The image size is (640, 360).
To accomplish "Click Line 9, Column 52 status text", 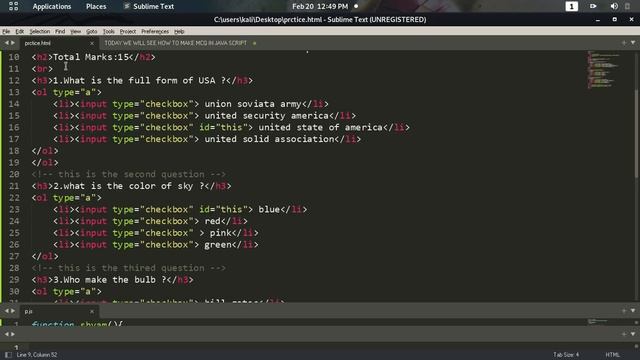I will [x=37, y=355].
